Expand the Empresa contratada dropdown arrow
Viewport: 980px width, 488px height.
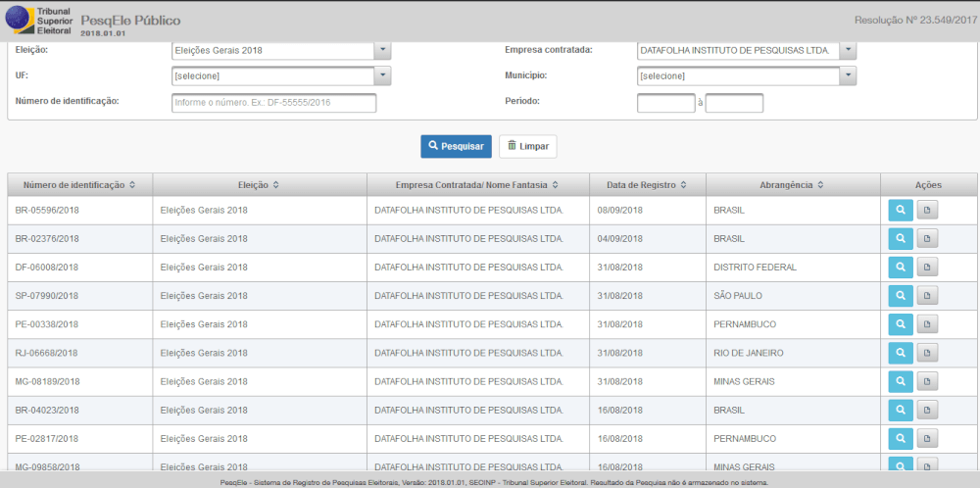click(848, 51)
